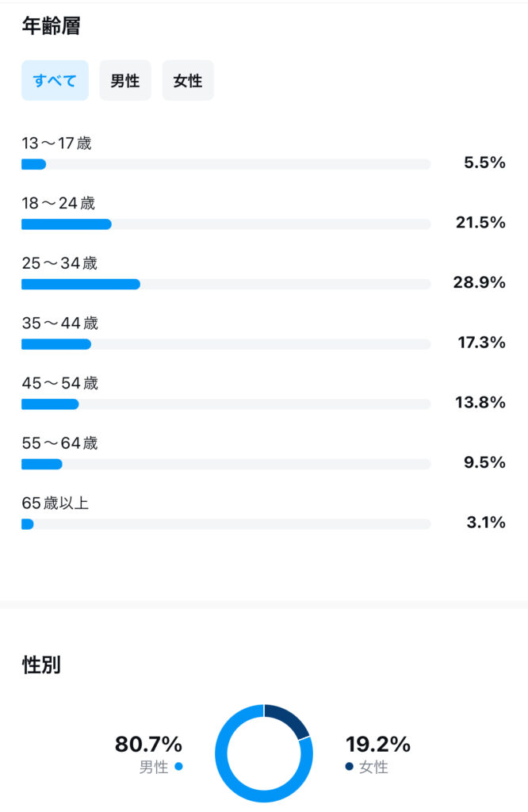Click the 35〜44歳 progress bar
This screenshot has height=812, width=528.
[x=226, y=344]
